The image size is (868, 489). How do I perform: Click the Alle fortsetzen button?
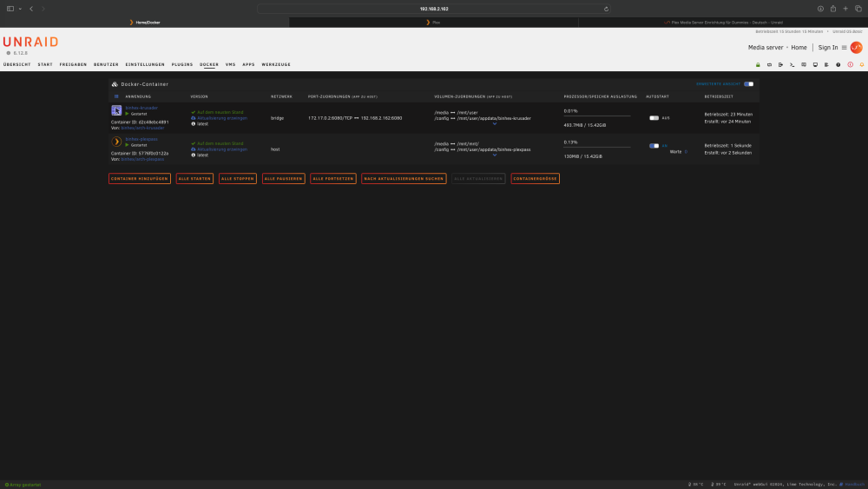pyautogui.click(x=332, y=179)
